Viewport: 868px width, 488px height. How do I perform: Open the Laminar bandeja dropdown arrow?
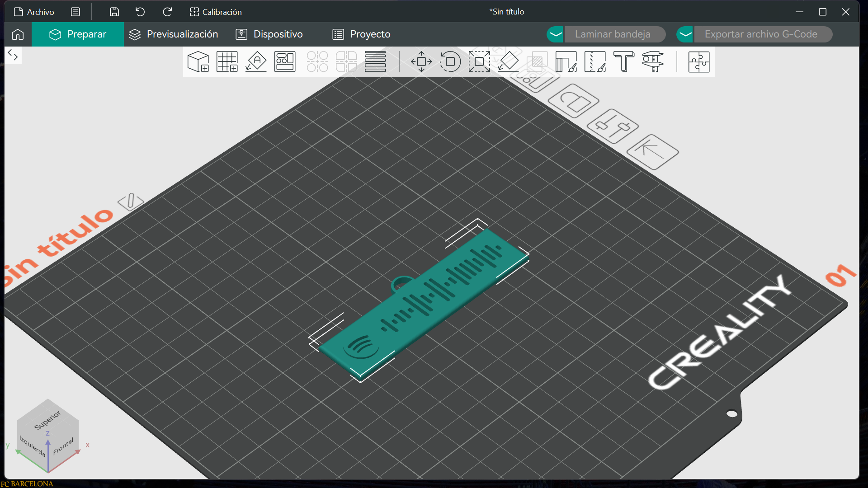pyautogui.click(x=555, y=34)
